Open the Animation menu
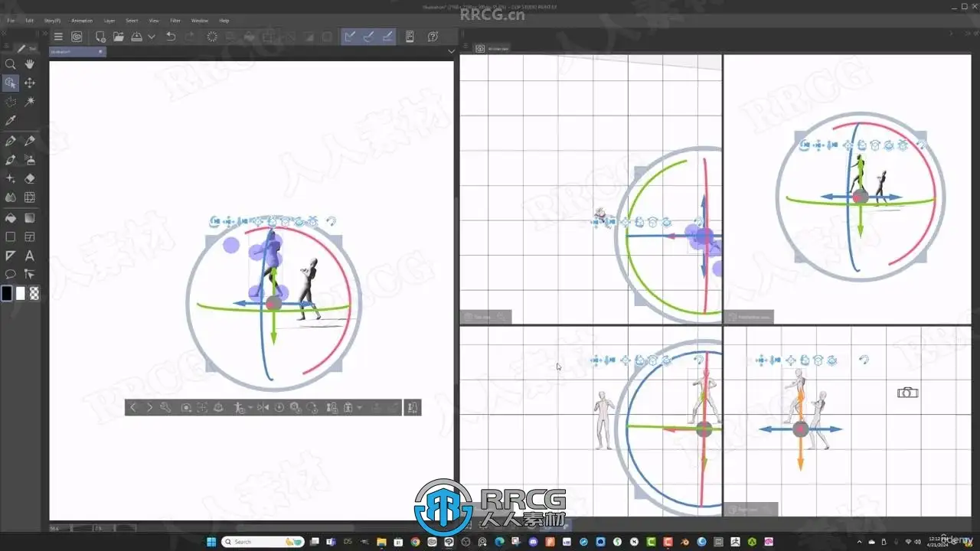This screenshot has width=980, height=551. point(81,21)
